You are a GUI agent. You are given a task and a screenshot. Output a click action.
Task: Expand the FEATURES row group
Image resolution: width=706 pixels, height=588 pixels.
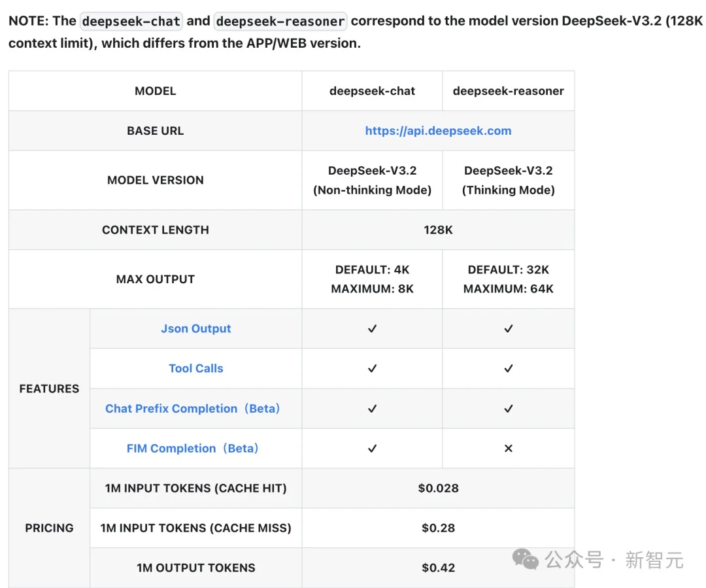pos(48,389)
